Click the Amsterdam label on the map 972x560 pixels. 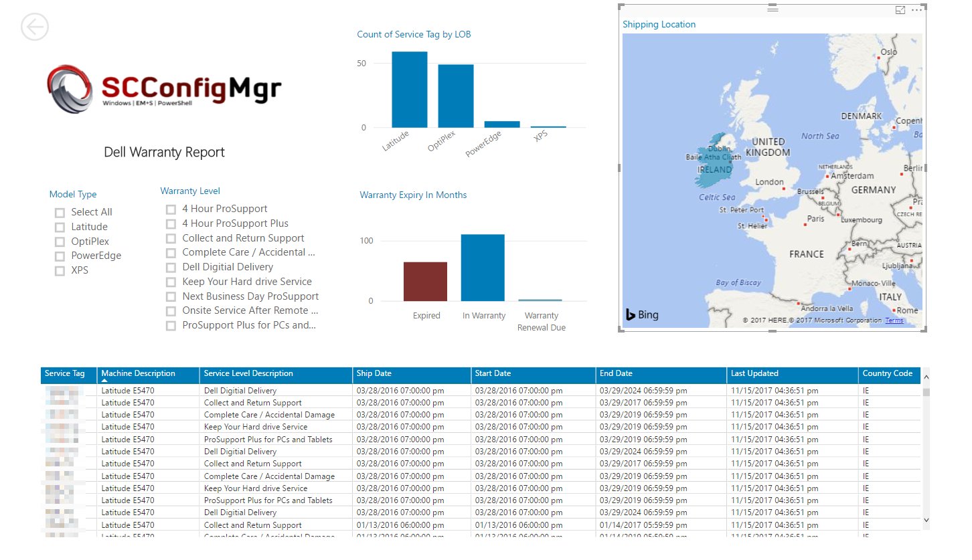pyautogui.click(x=852, y=176)
